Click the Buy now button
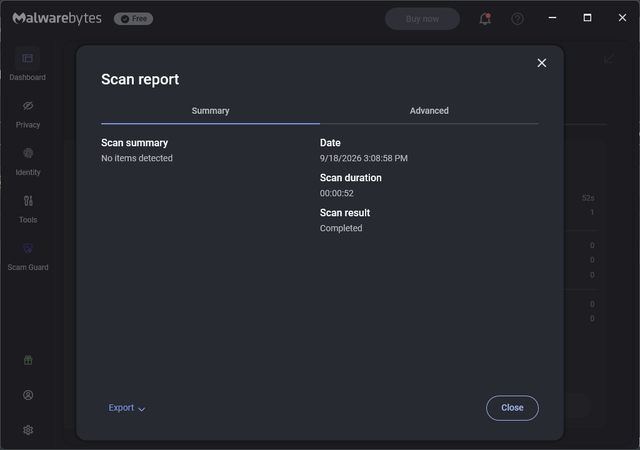Screen dimensions: 640x450 click(422, 19)
